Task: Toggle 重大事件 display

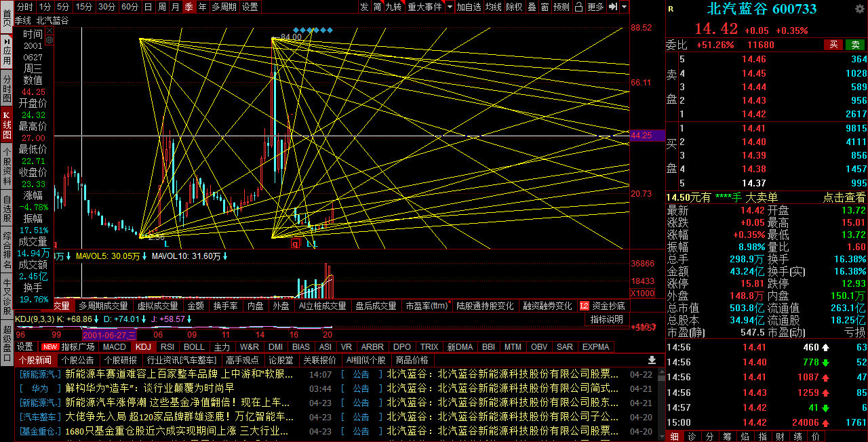Action: 425,7
